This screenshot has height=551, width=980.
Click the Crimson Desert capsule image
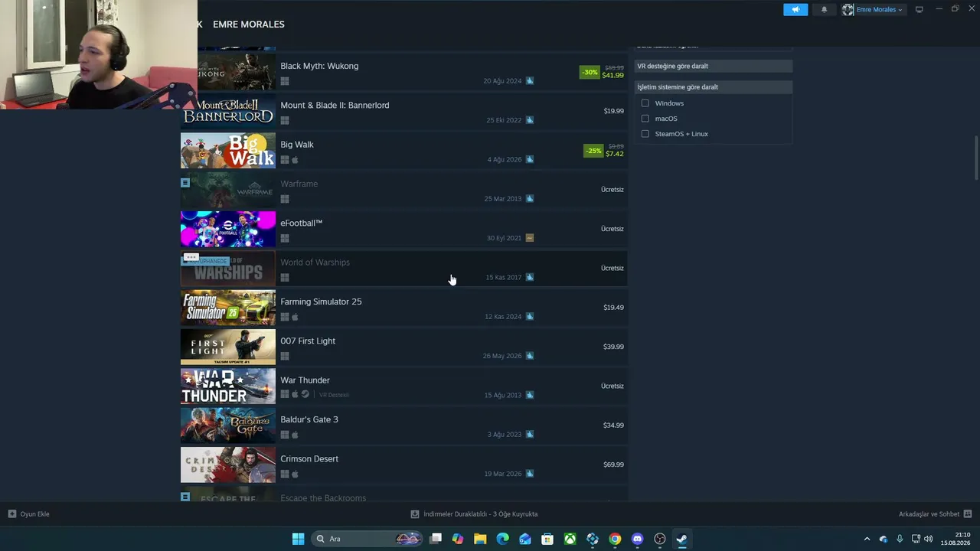(x=228, y=465)
